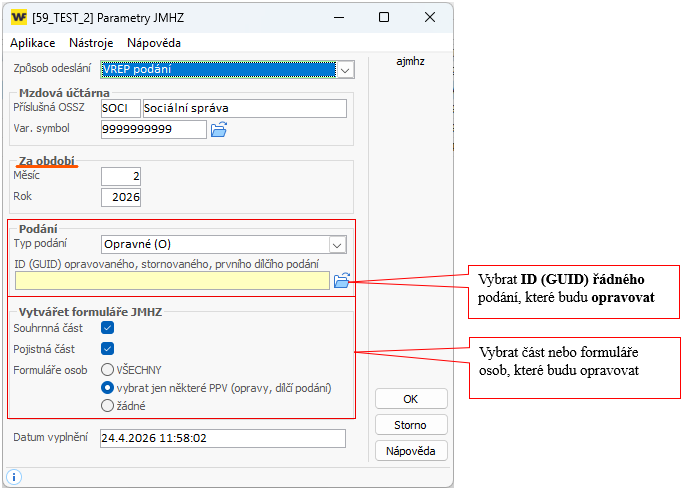The image size is (684, 490).
Task: Click WF application icon in title bar
Action: [17, 17]
